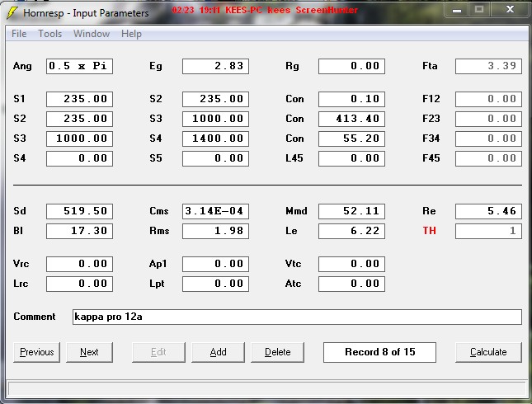Select the Vrc input field
532x404 pixels.
pos(79,264)
